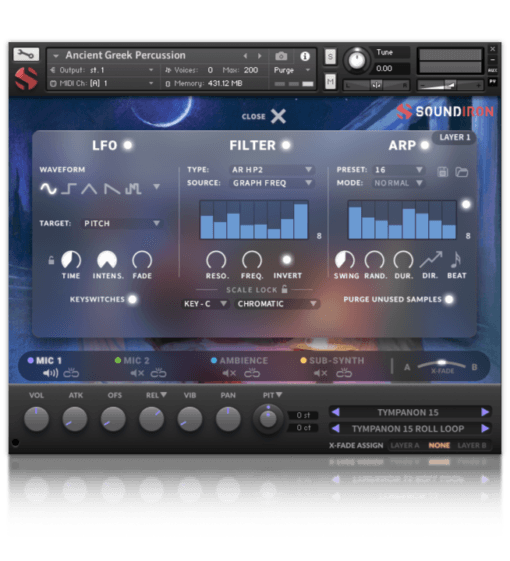Open the CHROMATIC scale dropdown
This screenshot has height=561, width=510.
pos(277,304)
